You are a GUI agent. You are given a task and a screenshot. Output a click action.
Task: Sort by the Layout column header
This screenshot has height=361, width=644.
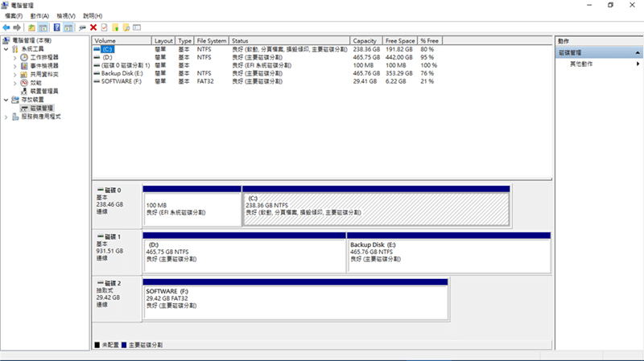(x=163, y=41)
